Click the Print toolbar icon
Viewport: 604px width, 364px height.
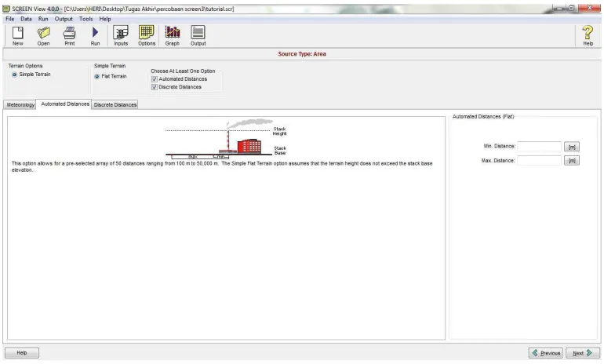coord(69,36)
